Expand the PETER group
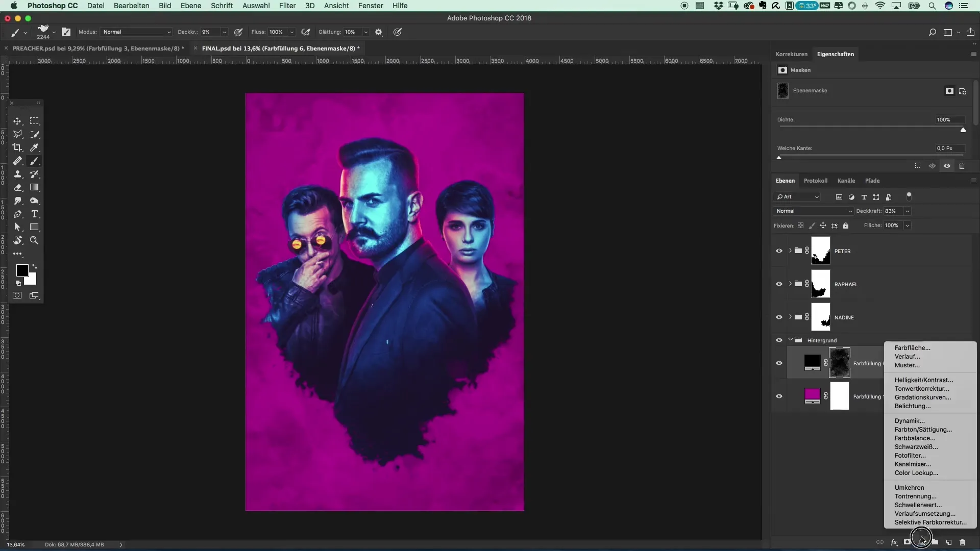980x551 pixels. (790, 251)
